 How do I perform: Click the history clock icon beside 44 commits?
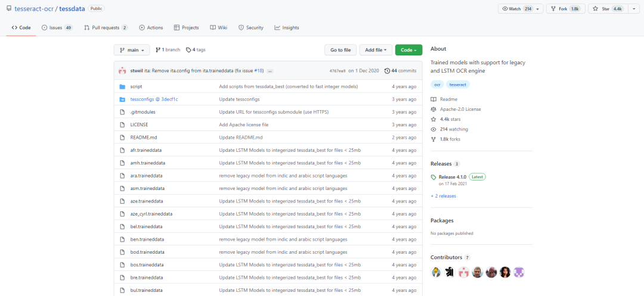tap(387, 70)
